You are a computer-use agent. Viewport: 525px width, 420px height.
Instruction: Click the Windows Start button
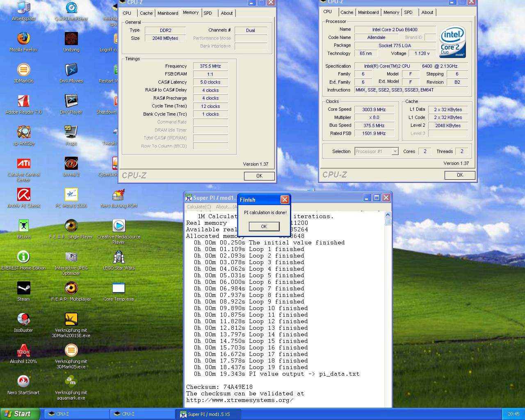pyautogui.click(x=20, y=414)
